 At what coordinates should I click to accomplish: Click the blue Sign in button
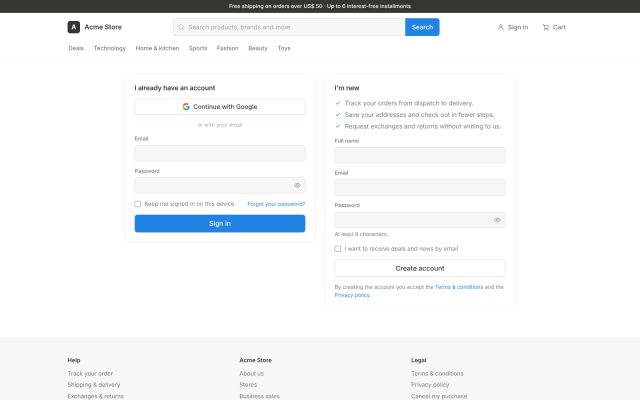[x=220, y=224]
